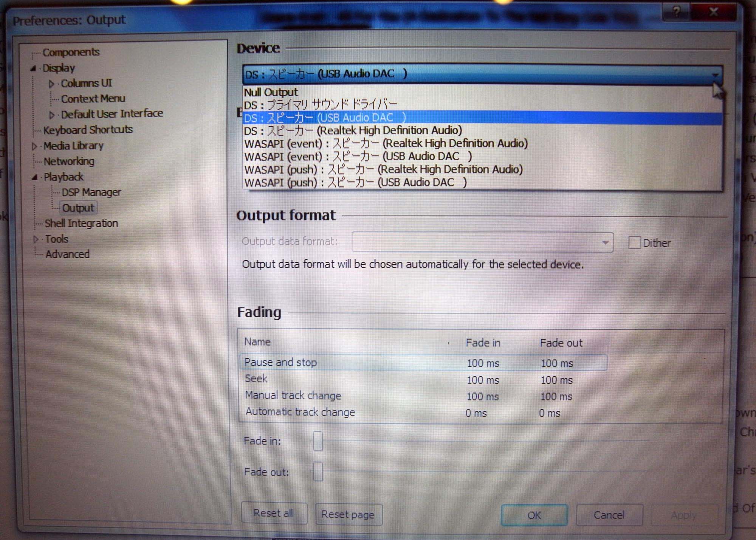Image resolution: width=756 pixels, height=540 pixels.
Task: Choose WASAPI (push) Realtek High Definition Audio
Action: [482, 169]
